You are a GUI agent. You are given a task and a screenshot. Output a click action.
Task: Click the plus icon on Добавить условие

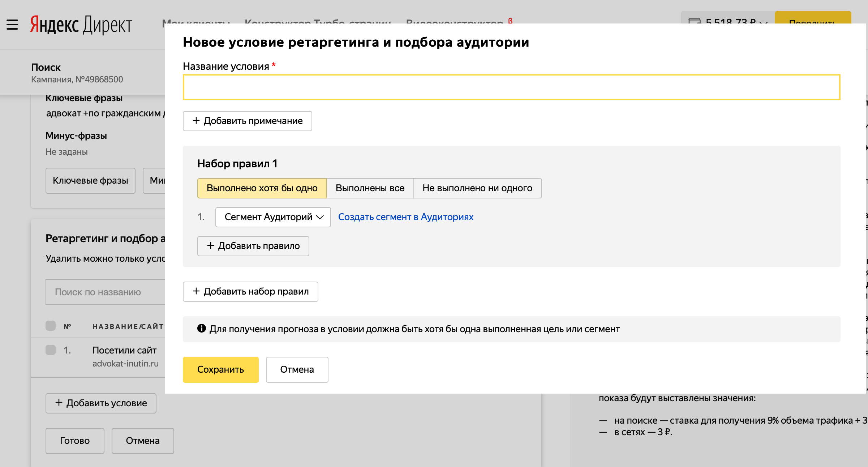pos(59,403)
